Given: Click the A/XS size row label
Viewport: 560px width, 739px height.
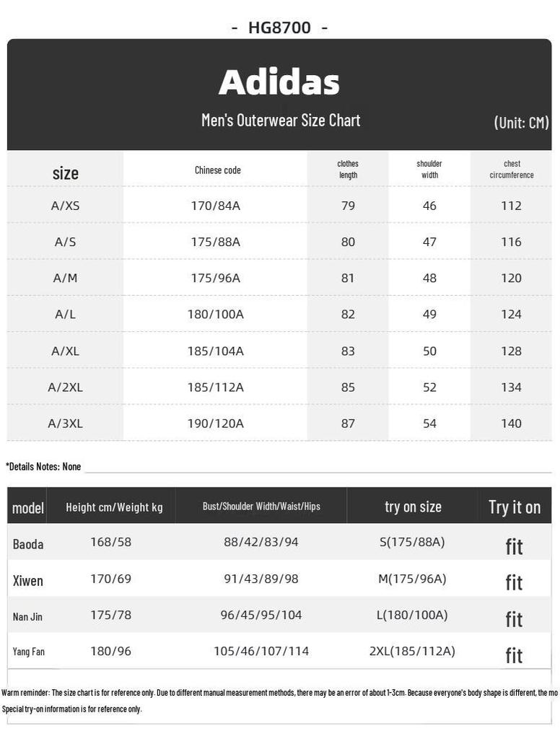Looking at the screenshot, I should click(65, 206).
